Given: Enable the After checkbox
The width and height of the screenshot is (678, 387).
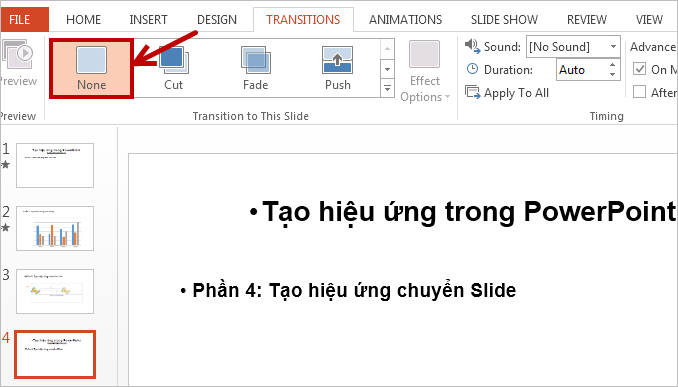Looking at the screenshot, I should 639,92.
